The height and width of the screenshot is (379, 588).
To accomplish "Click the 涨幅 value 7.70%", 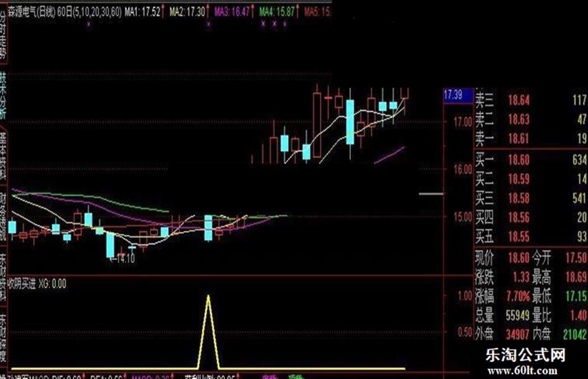I will 518,296.
